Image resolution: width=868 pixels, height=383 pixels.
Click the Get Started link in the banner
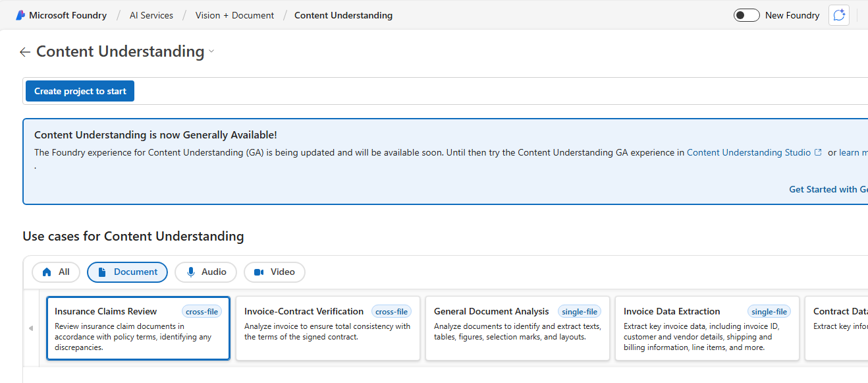click(x=827, y=189)
